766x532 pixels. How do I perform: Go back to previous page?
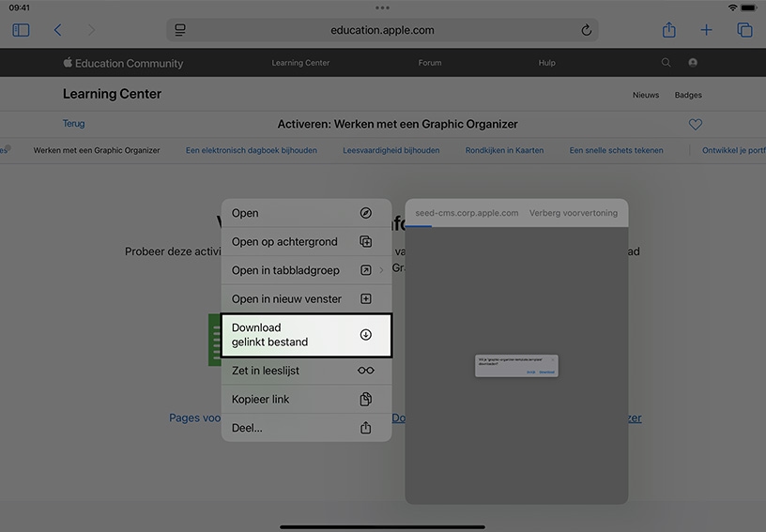pos(57,30)
